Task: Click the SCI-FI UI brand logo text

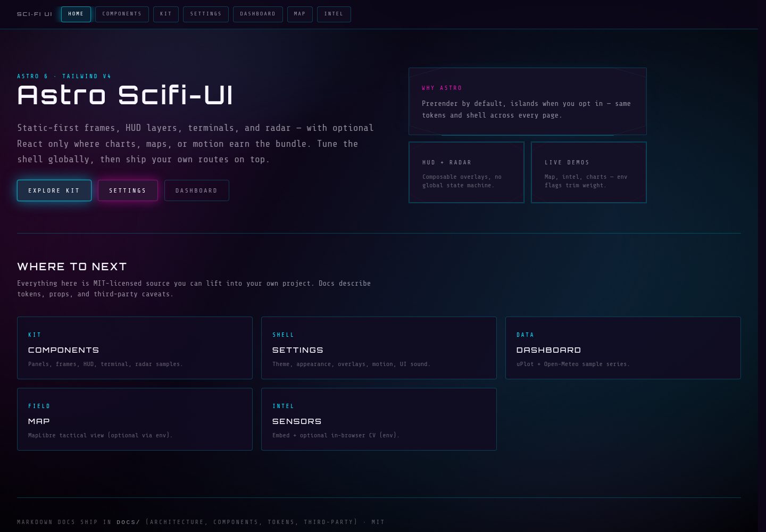Action: (x=35, y=14)
